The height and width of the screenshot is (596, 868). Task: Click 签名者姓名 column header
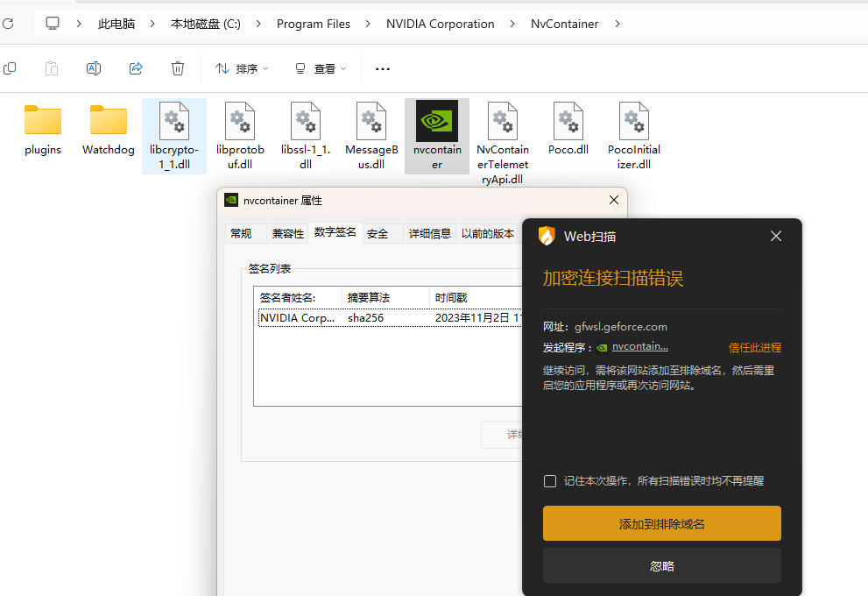tap(298, 297)
